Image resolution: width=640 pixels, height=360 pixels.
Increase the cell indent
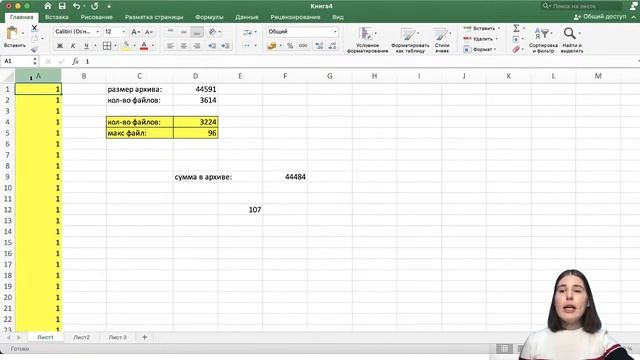pyautogui.click(x=225, y=46)
